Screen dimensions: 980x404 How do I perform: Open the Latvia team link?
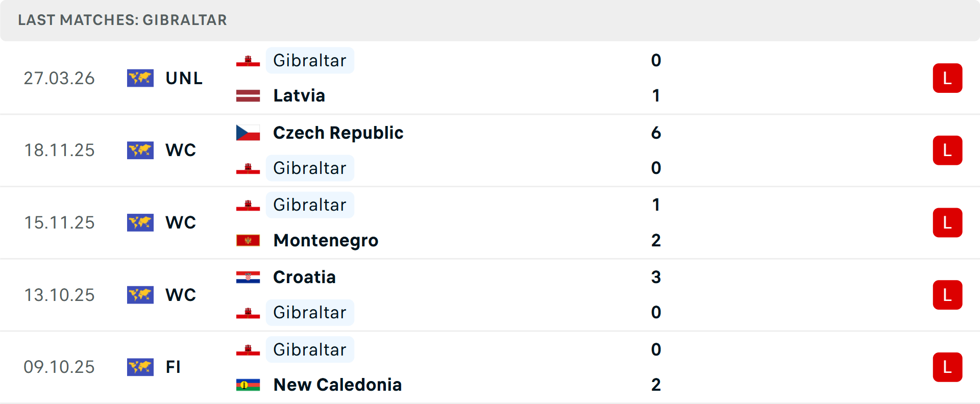299,95
